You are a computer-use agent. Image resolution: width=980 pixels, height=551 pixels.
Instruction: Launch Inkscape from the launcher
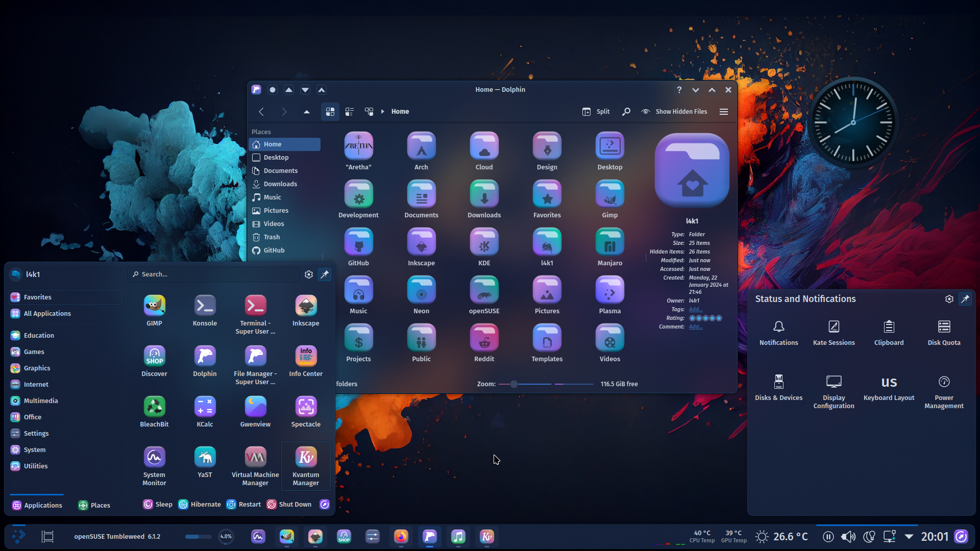pyautogui.click(x=306, y=310)
